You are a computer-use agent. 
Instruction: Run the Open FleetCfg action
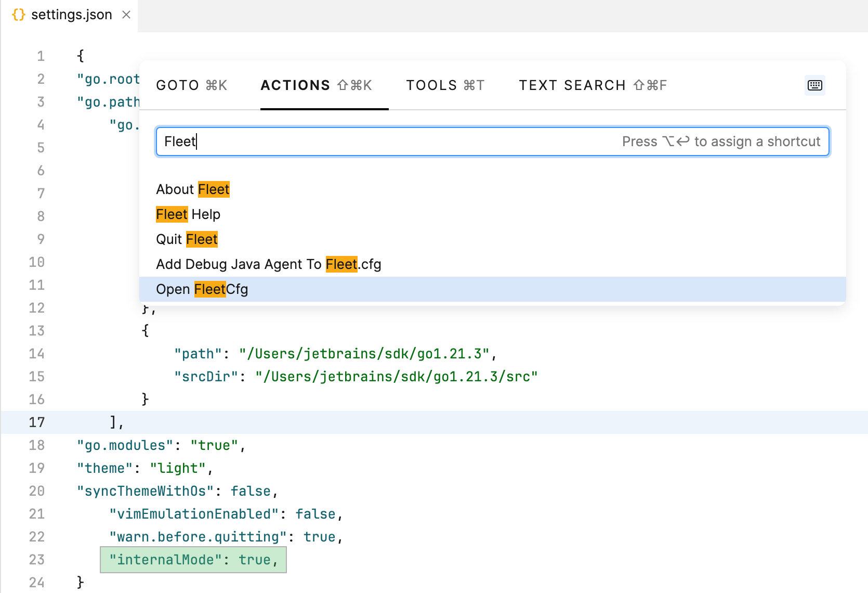coord(202,289)
